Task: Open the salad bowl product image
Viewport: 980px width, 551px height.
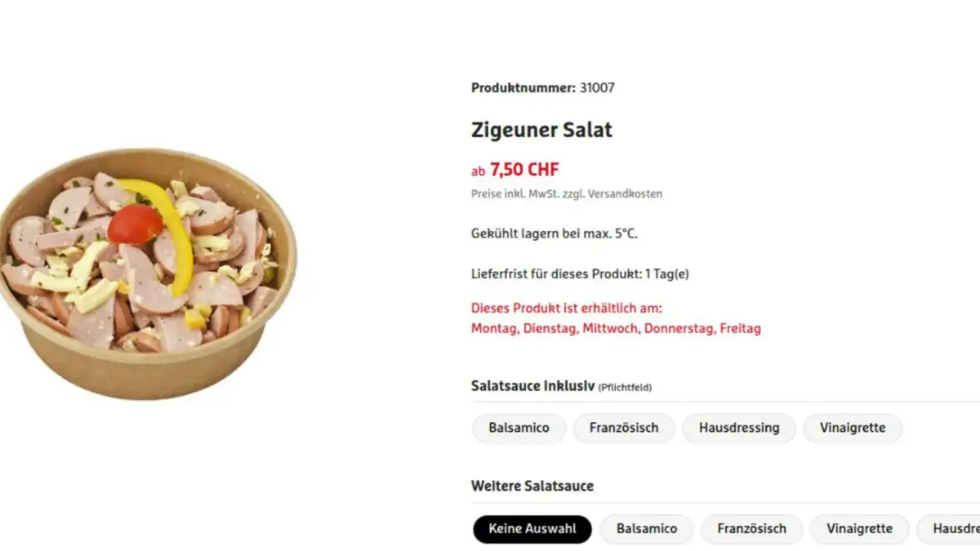Action: click(147, 273)
